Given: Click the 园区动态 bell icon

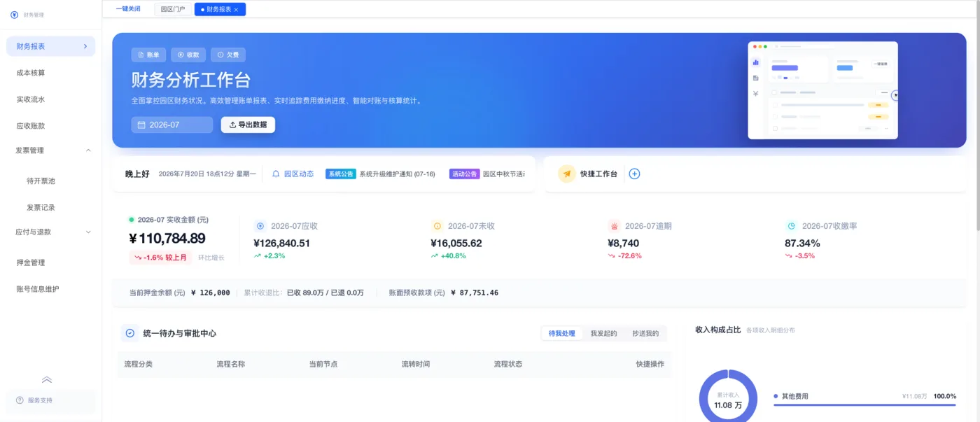Looking at the screenshot, I should click(276, 174).
